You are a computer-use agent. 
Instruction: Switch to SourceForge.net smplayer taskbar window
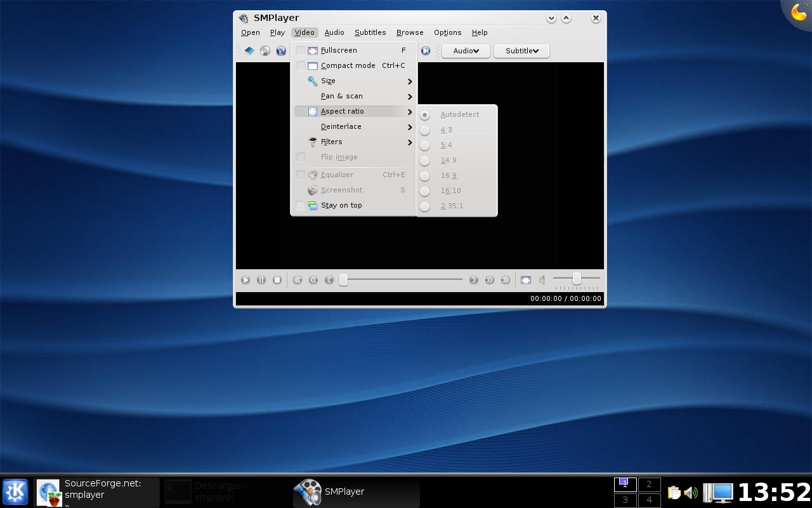point(96,492)
